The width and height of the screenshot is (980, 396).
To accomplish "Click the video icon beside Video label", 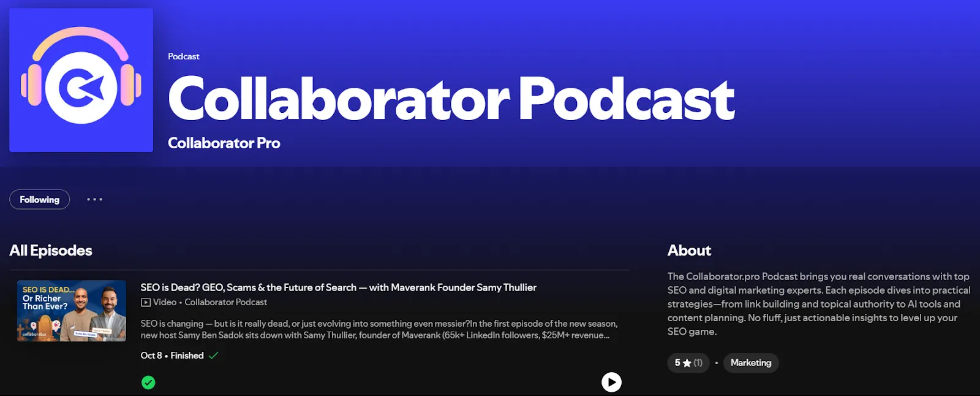I will click(146, 302).
